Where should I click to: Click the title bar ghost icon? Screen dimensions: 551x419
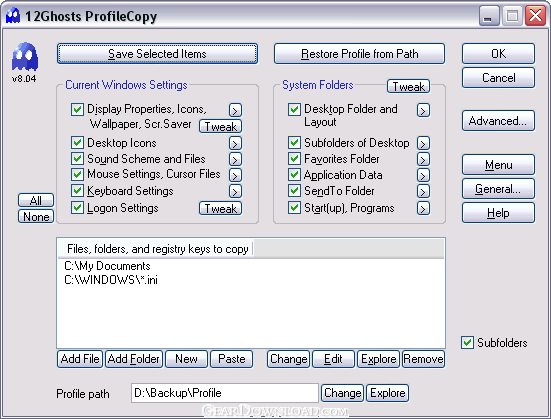click(13, 16)
